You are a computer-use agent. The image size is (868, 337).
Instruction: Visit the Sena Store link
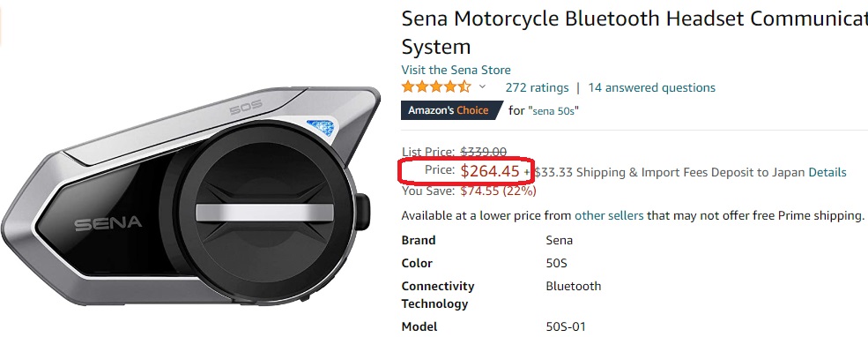tap(456, 70)
